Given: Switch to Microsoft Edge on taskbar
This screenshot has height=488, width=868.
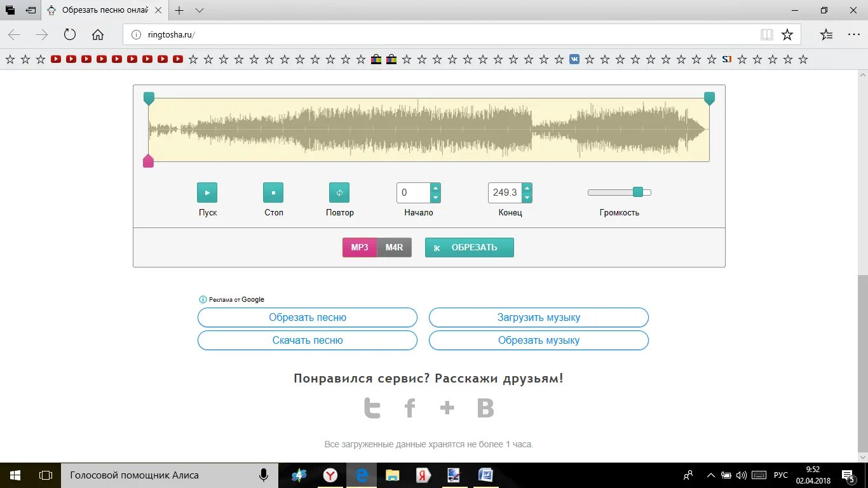Looking at the screenshot, I should click(x=362, y=475).
